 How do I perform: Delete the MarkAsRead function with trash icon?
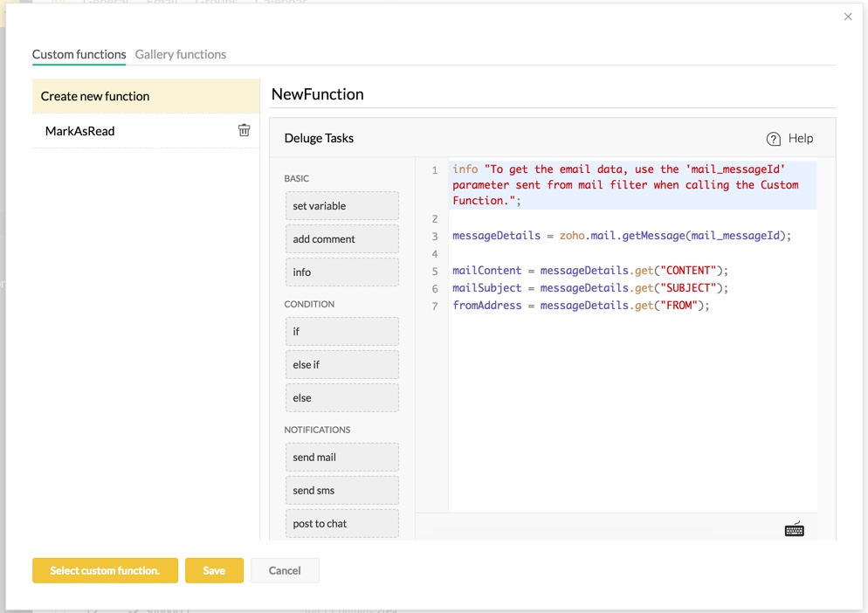click(x=245, y=130)
